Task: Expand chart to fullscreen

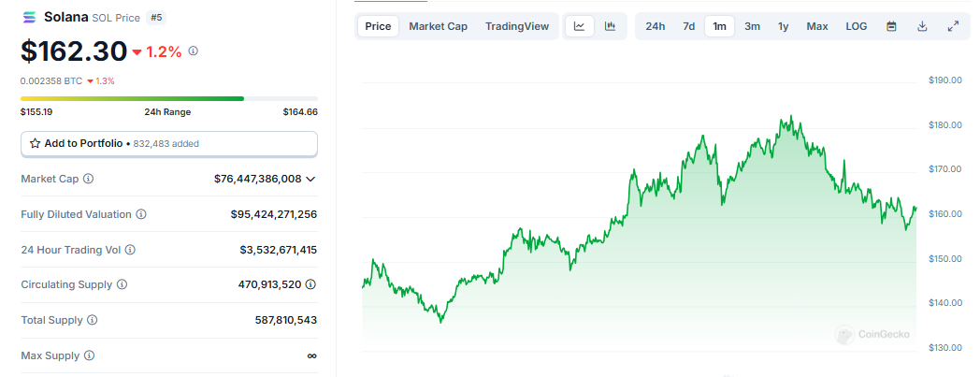Action: (x=953, y=26)
